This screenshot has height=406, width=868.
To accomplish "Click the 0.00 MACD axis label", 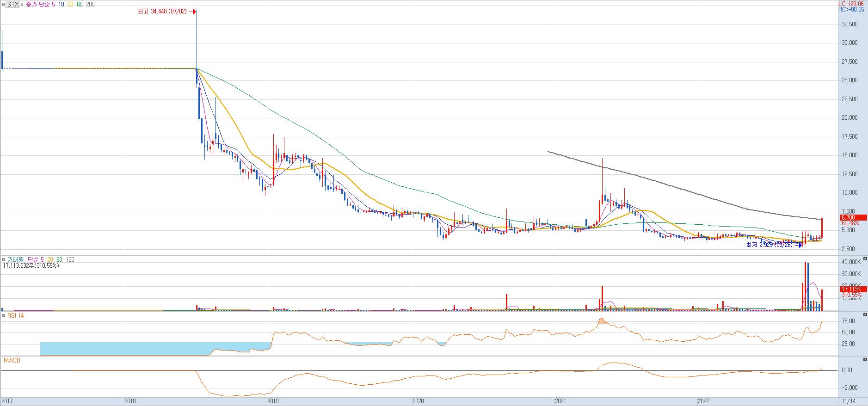I will click(847, 370).
